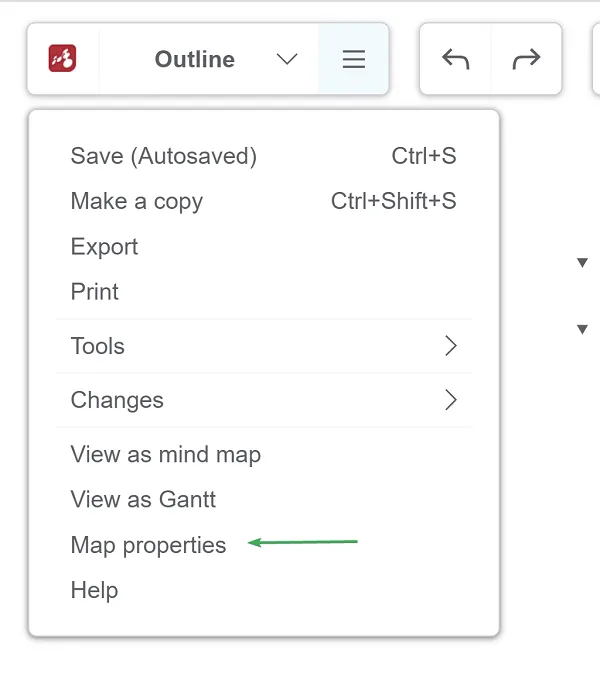Screen dimensions: 600x687
Task: Collapse the lower outline triangle
Action: (582, 329)
